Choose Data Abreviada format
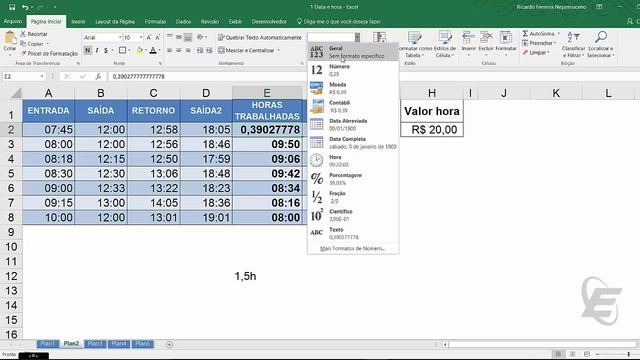 tap(353, 124)
